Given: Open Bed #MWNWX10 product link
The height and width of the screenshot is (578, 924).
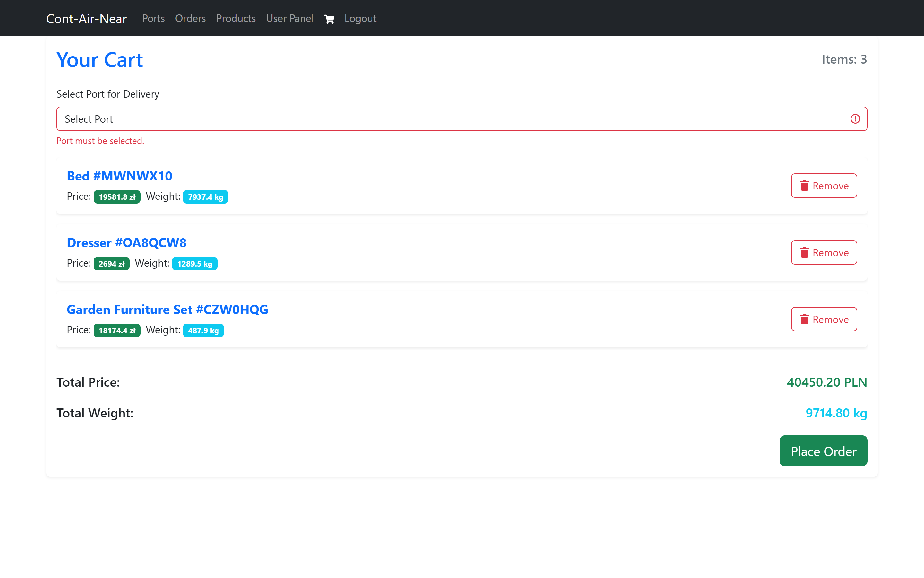Looking at the screenshot, I should click(x=119, y=176).
